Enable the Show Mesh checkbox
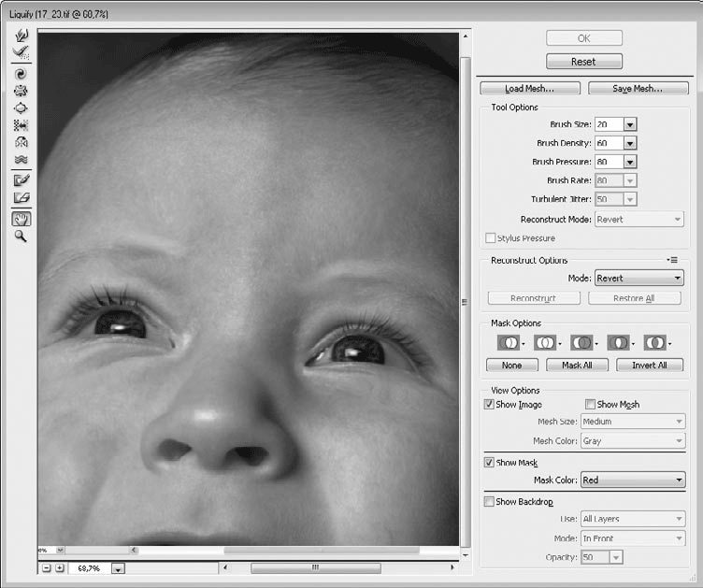The image size is (703, 588). coord(590,404)
